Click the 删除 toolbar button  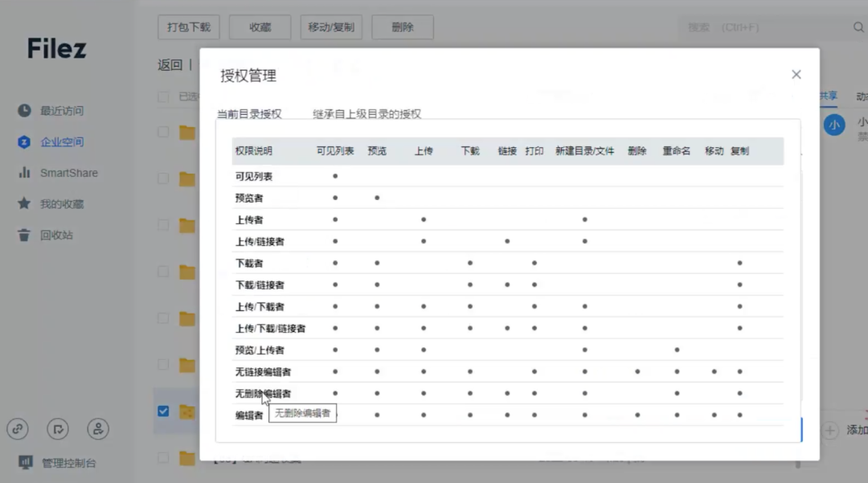click(x=403, y=27)
